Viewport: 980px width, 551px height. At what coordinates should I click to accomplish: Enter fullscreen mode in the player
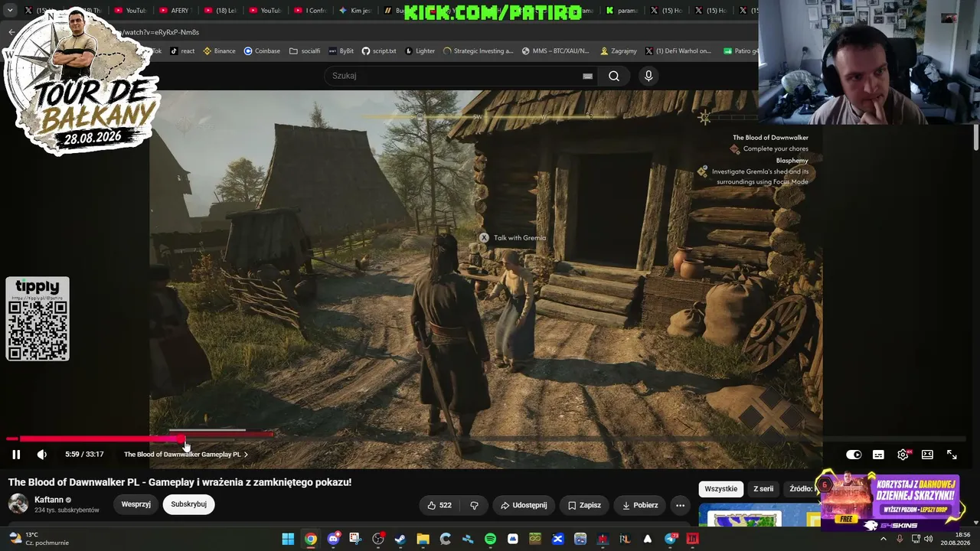[x=952, y=455]
